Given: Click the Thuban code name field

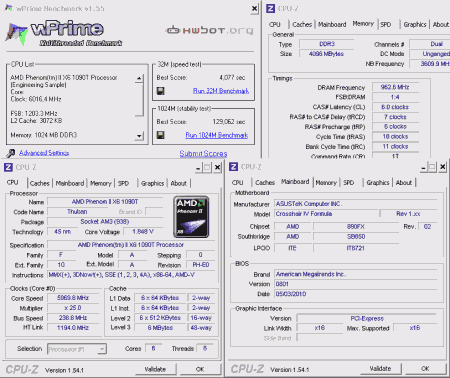Looking at the screenshot, I should 77,212.
